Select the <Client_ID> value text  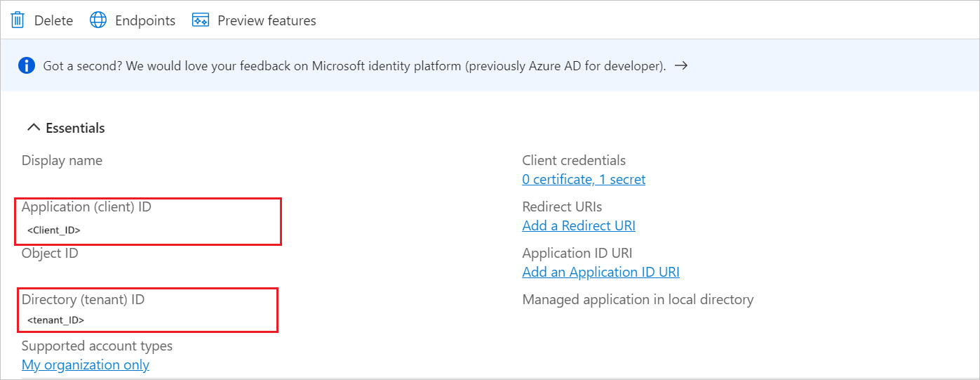[x=54, y=230]
